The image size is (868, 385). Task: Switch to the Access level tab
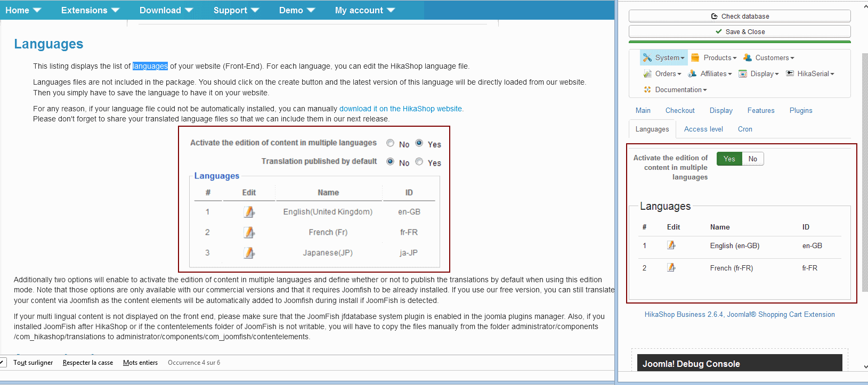[x=703, y=129]
